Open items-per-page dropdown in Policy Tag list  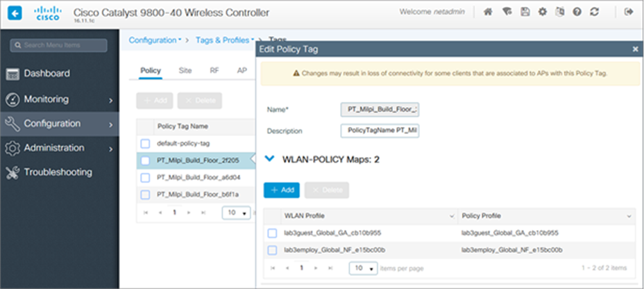[236, 213]
